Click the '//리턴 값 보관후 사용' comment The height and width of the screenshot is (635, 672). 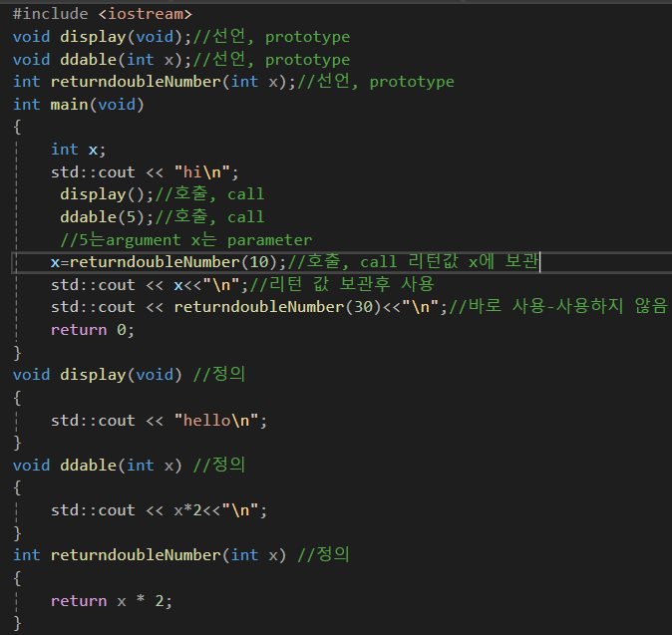342,284
